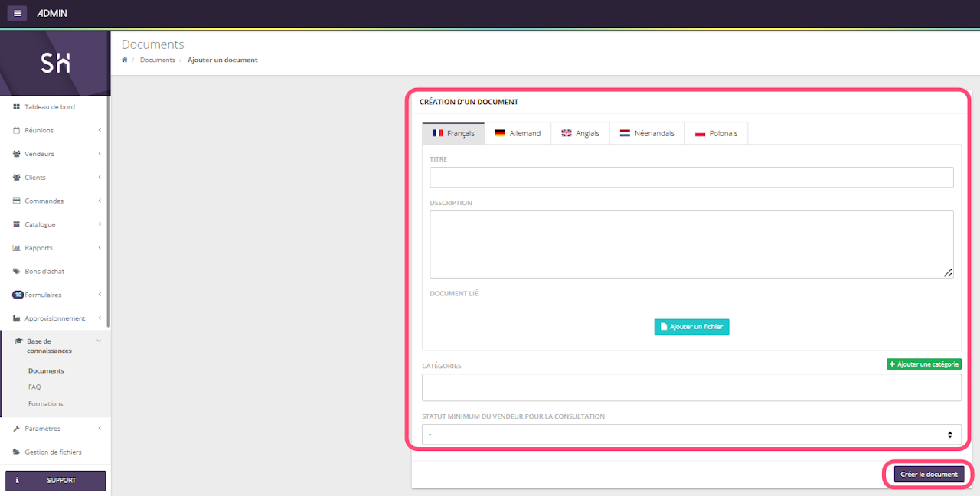Switch to the Néerlandais tab

(x=647, y=133)
